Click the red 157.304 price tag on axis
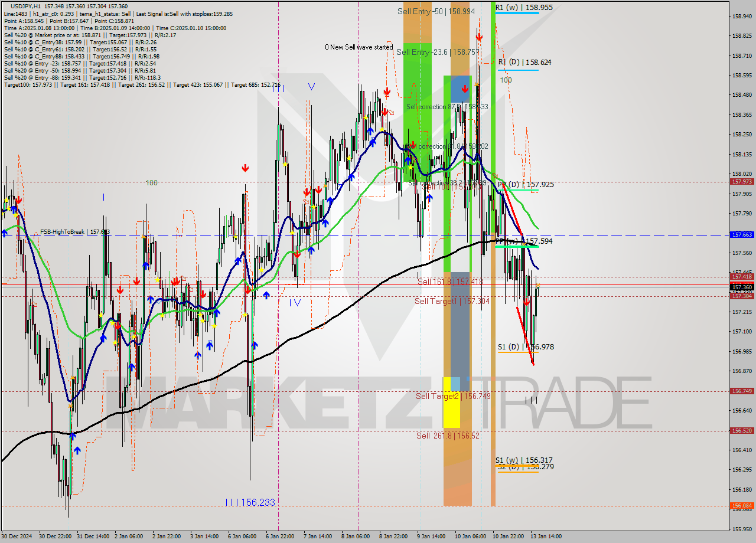Screen dimensions: 756x543 [742, 296]
